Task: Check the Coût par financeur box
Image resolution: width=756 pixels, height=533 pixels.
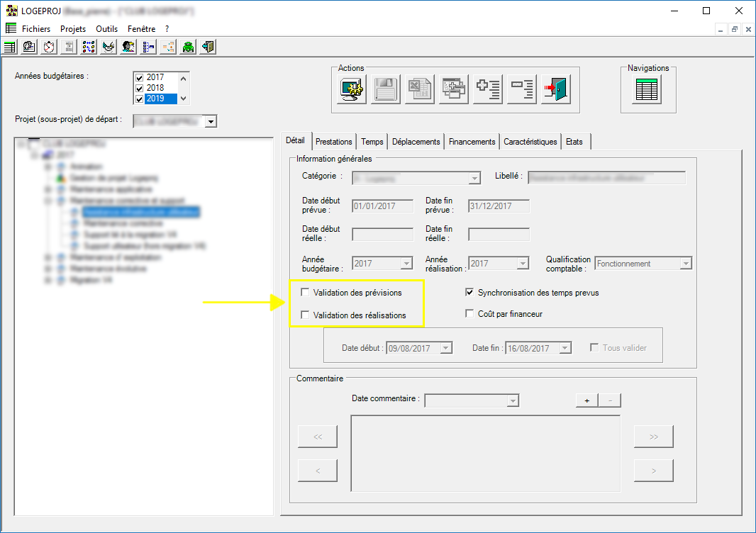Action: [469, 313]
